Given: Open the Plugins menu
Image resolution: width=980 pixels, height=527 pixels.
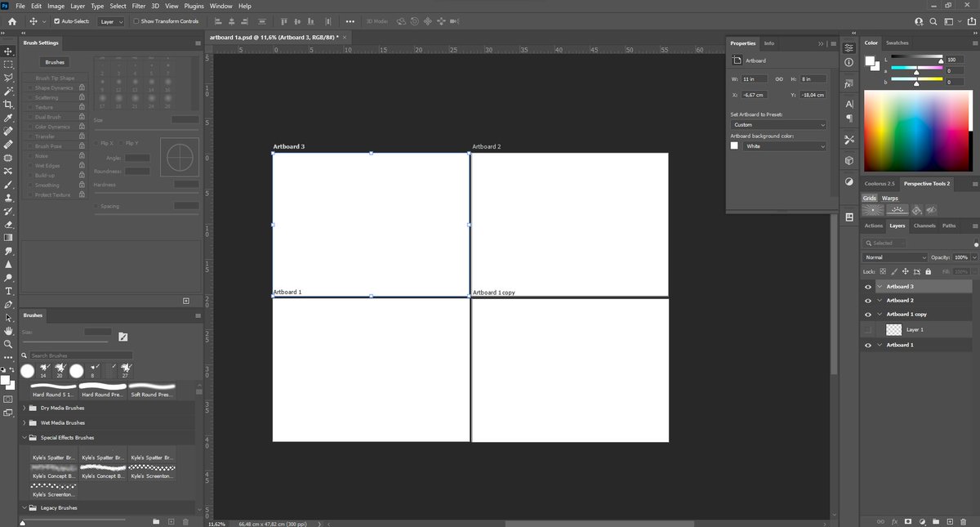Looking at the screenshot, I should click(x=194, y=6).
